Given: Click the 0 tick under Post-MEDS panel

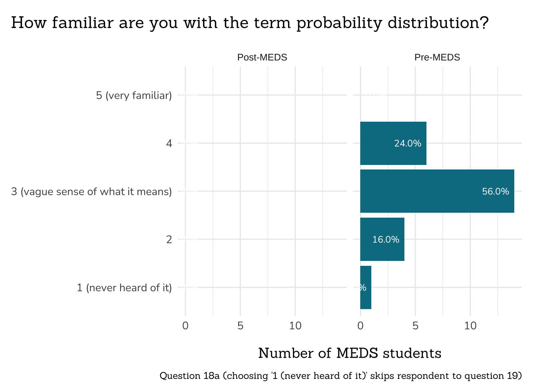Looking at the screenshot, I should pyautogui.click(x=185, y=326).
